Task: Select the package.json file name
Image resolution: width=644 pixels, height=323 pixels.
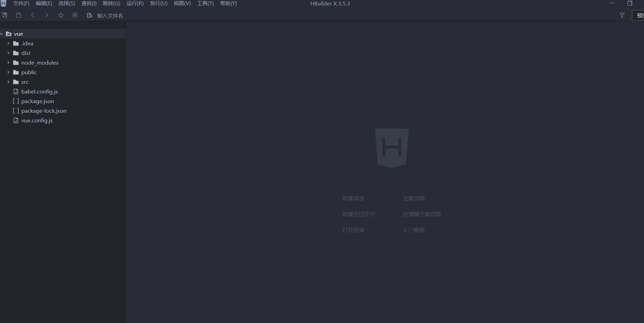Action: point(37,101)
